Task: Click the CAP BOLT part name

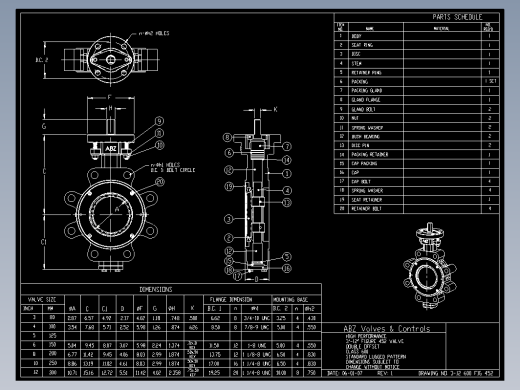Action: point(361,182)
